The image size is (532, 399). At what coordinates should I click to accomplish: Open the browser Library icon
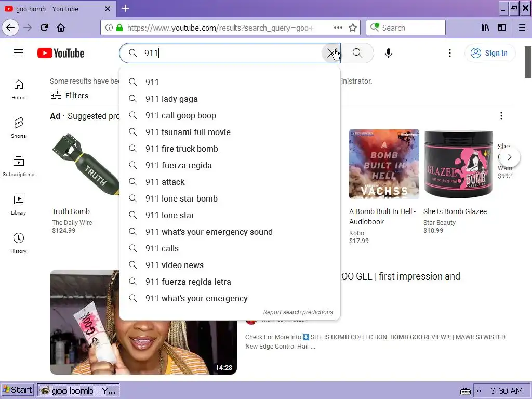tap(485, 28)
